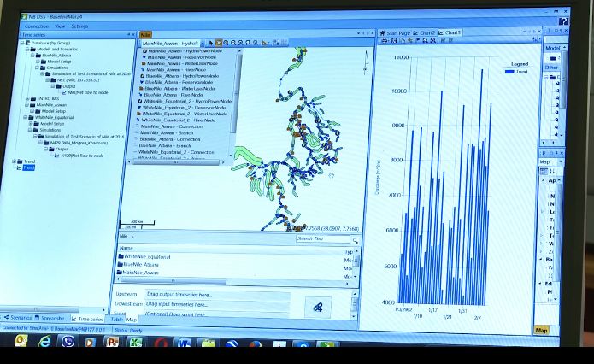
Task: Open the Settings menu
Action: click(79, 26)
